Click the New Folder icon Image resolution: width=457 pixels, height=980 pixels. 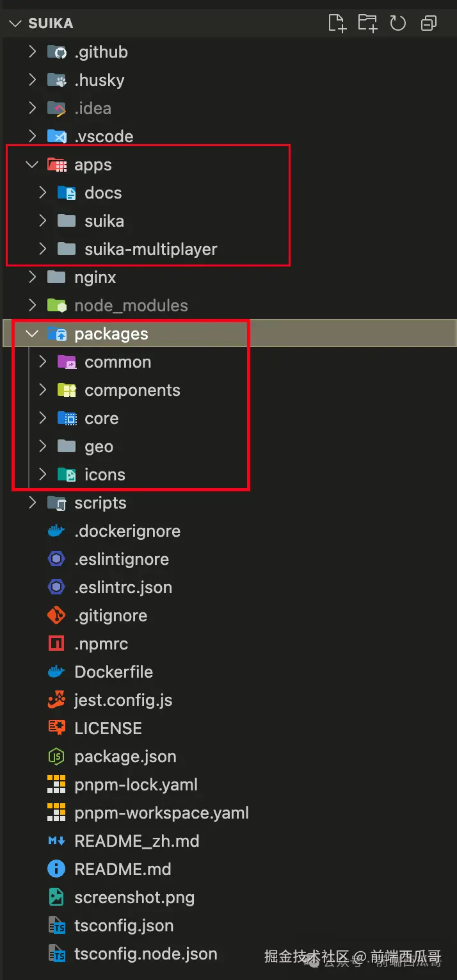[367, 24]
